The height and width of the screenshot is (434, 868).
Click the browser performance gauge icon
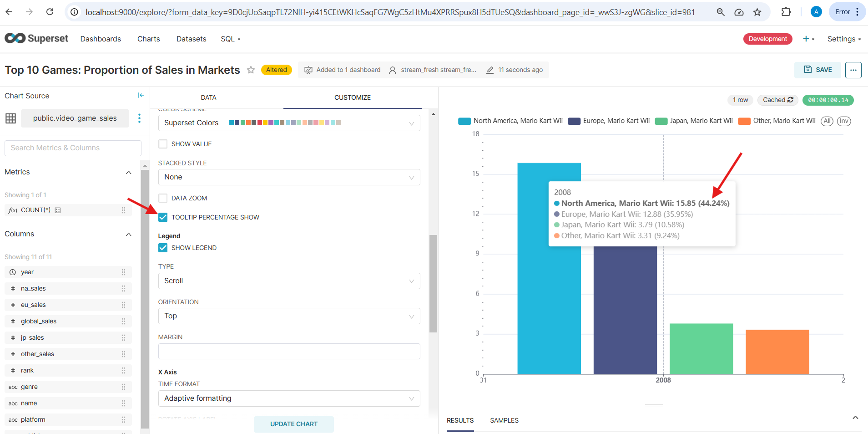(739, 12)
